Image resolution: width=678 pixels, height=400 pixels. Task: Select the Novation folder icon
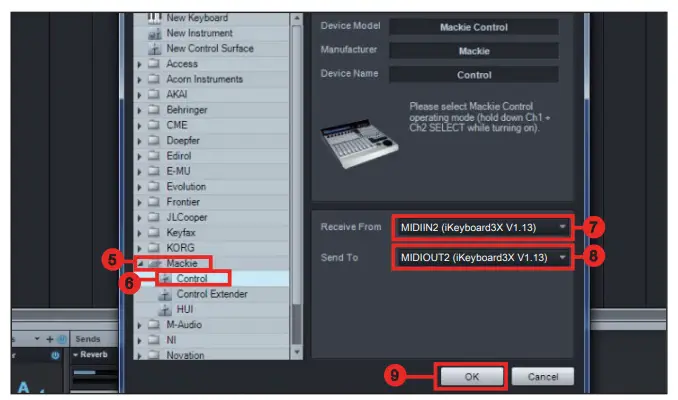(x=154, y=355)
